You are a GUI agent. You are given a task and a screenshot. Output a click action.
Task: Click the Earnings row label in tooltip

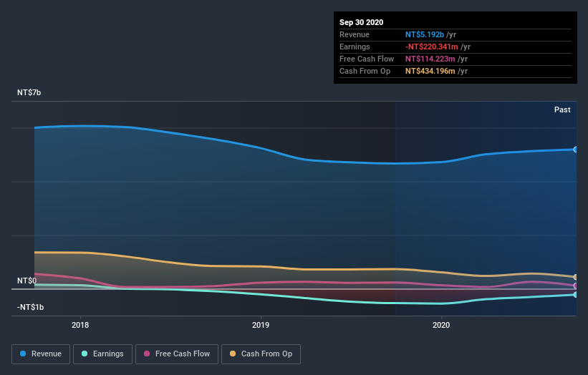pyautogui.click(x=355, y=47)
